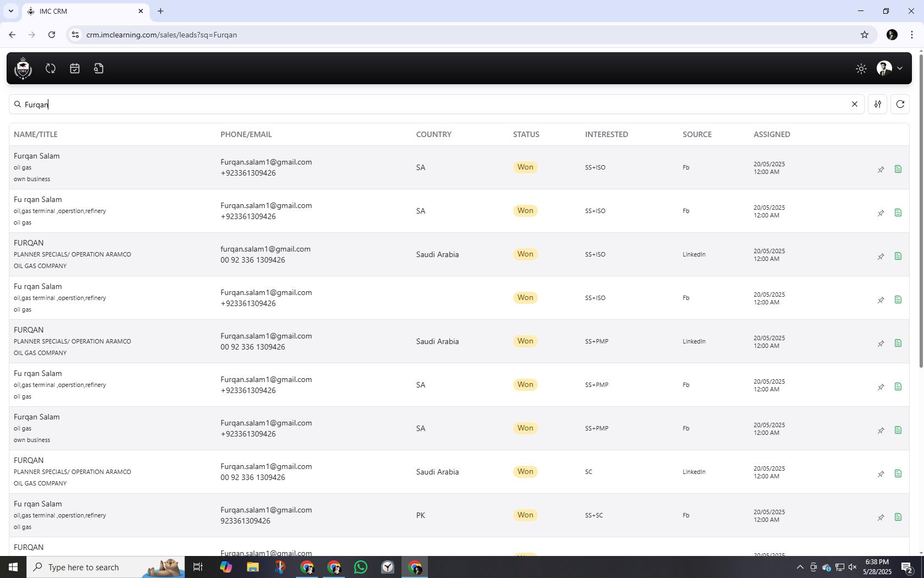Pin the Fu rqan Salam SS+PMP lead

[881, 387]
